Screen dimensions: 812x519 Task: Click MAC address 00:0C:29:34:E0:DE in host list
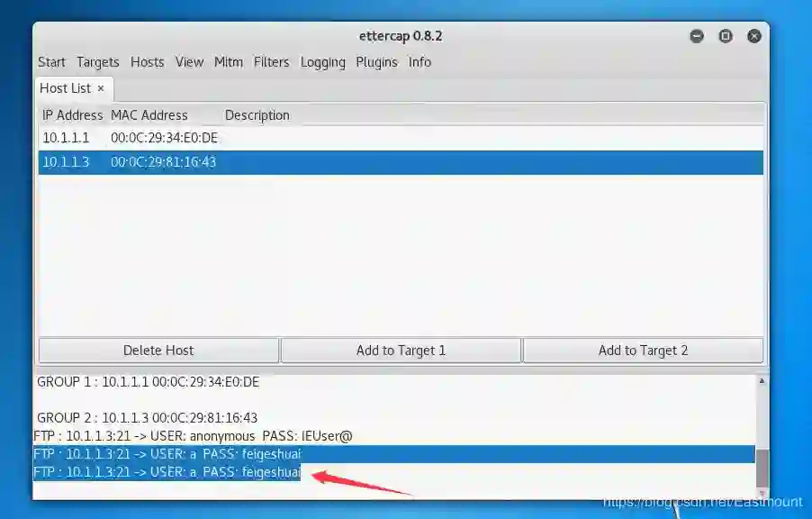[x=164, y=138]
